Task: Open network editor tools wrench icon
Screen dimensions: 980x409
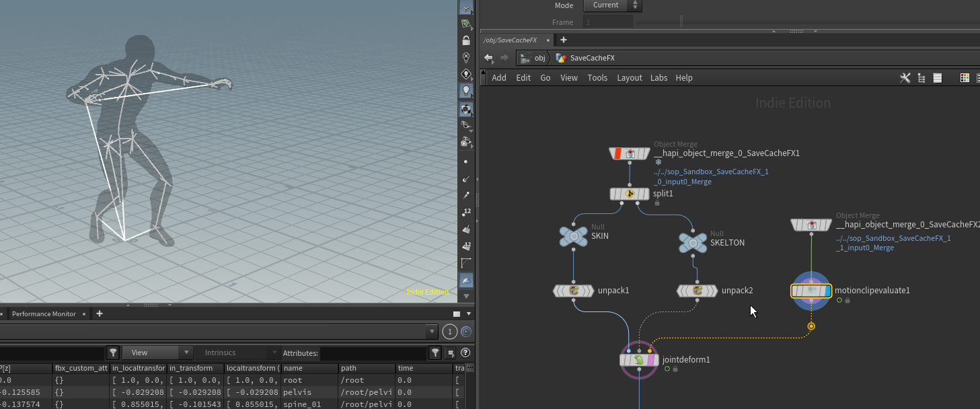Action: pyautogui.click(x=905, y=78)
